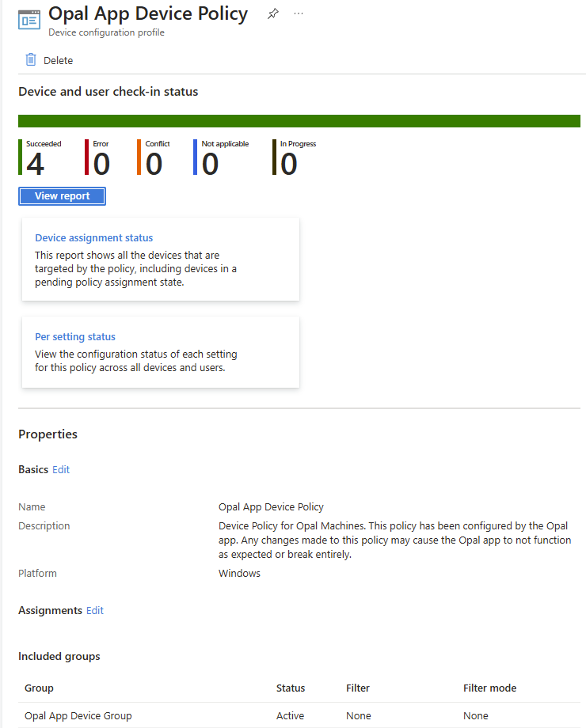This screenshot has width=586, height=728.
Task: Select the Opal App Device Group row
Action: click(78, 715)
